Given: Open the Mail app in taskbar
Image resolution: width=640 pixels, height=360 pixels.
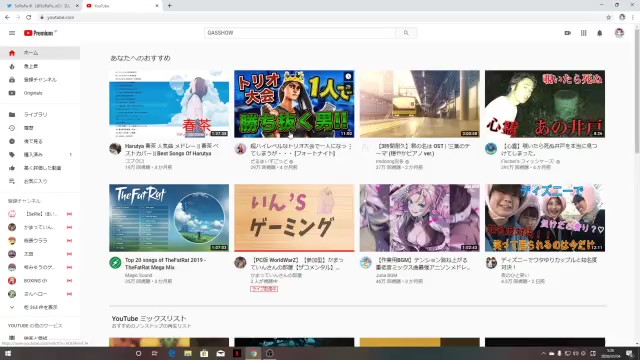Looking at the screenshot, I should (x=220, y=353).
